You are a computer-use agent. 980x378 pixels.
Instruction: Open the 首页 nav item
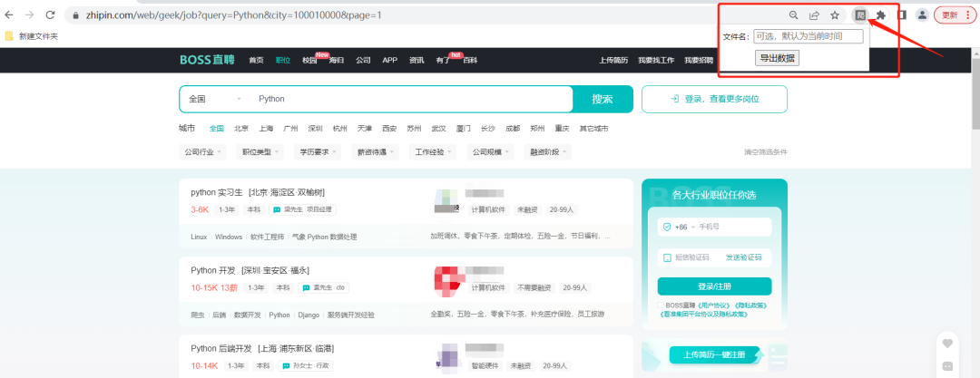coord(256,61)
